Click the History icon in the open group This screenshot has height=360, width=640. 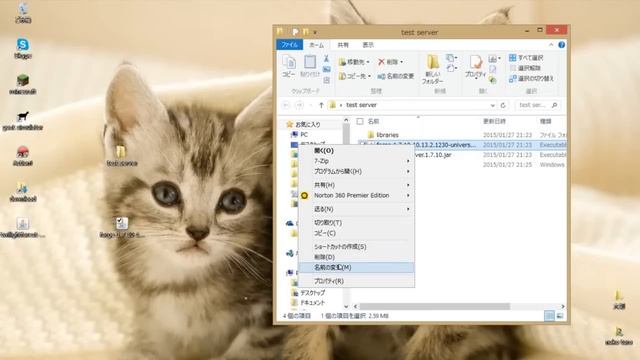tap(493, 80)
